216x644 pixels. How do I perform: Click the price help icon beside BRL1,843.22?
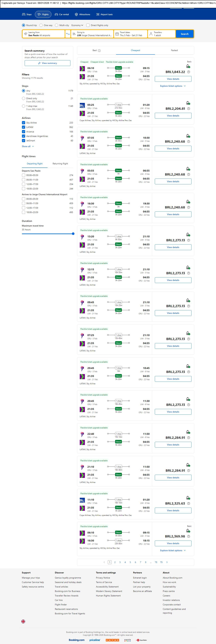coord(189,72)
